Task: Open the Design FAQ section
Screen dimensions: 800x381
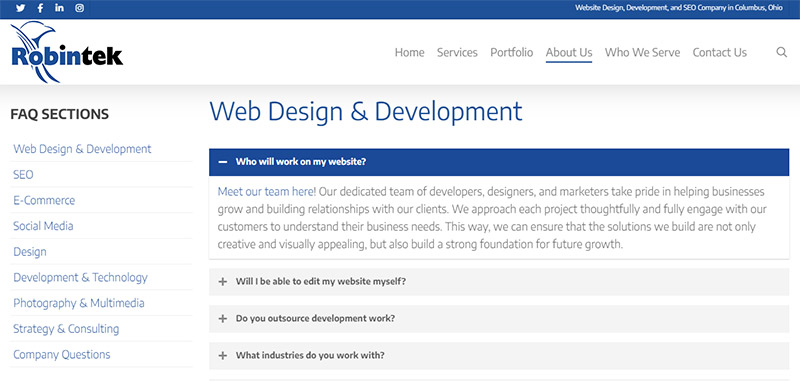Action: pyautogui.click(x=30, y=252)
